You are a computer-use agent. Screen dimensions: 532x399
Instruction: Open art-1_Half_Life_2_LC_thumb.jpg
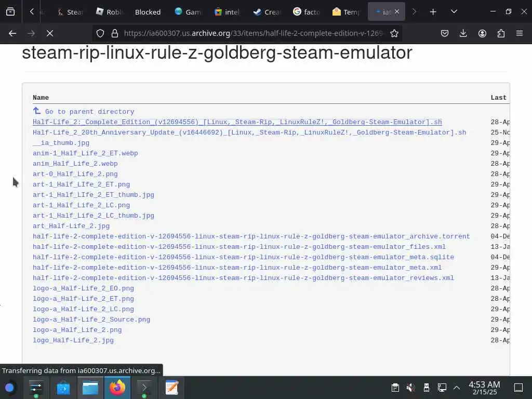[x=94, y=216]
